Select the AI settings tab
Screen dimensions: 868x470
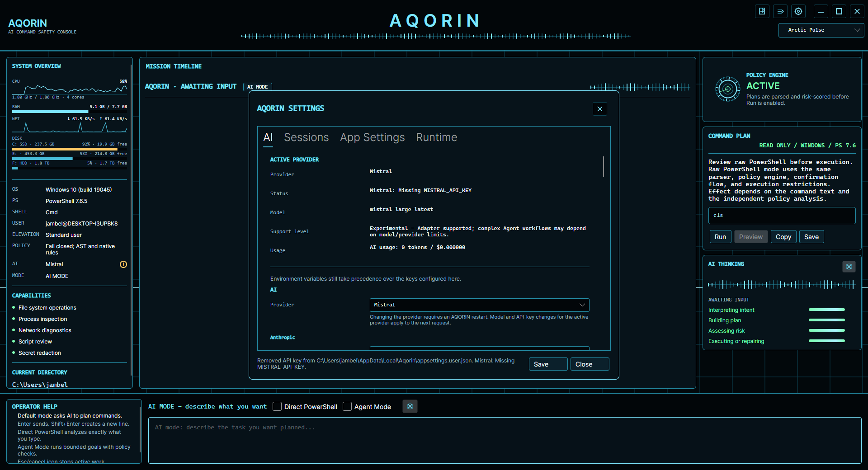pos(268,137)
